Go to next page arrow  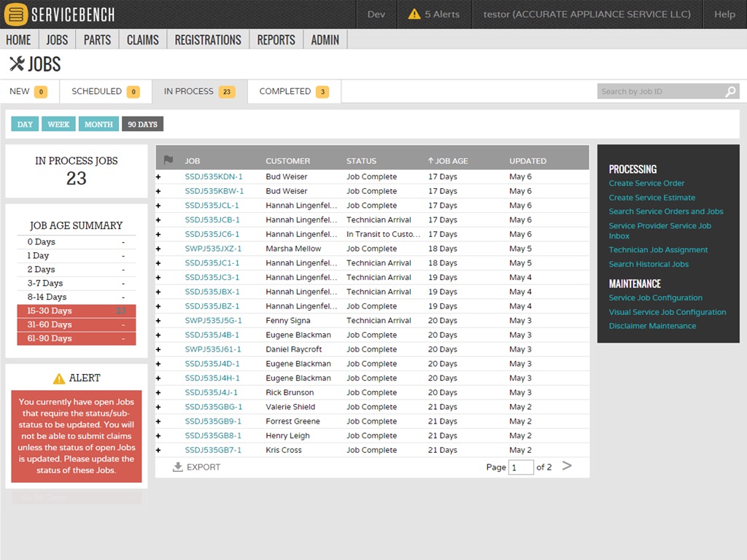pyautogui.click(x=566, y=466)
